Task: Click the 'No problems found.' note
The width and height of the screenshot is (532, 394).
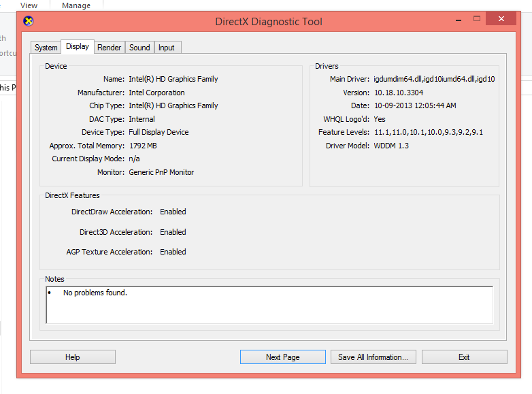Action: [x=95, y=293]
